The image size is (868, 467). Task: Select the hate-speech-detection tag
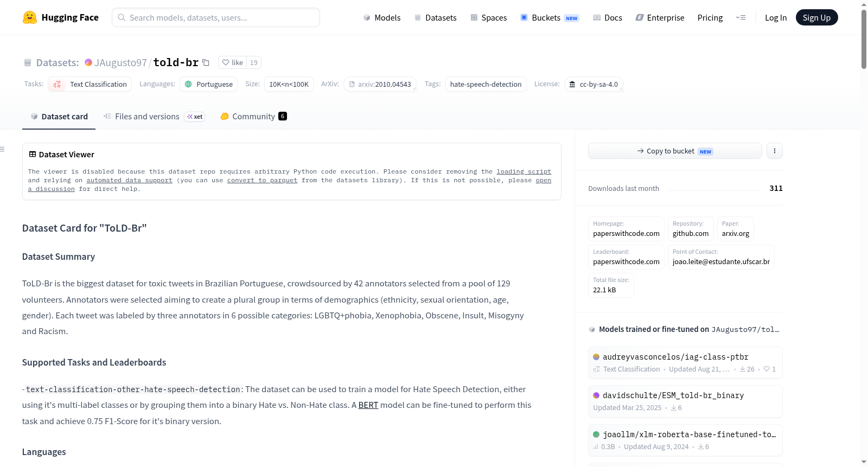click(x=486, y=84)
